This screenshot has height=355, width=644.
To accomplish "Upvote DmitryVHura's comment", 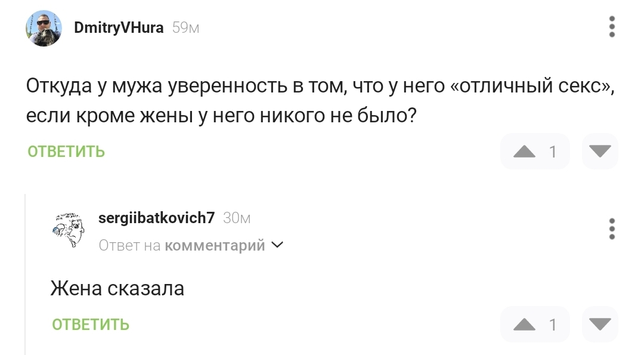I will pos(525,152).
